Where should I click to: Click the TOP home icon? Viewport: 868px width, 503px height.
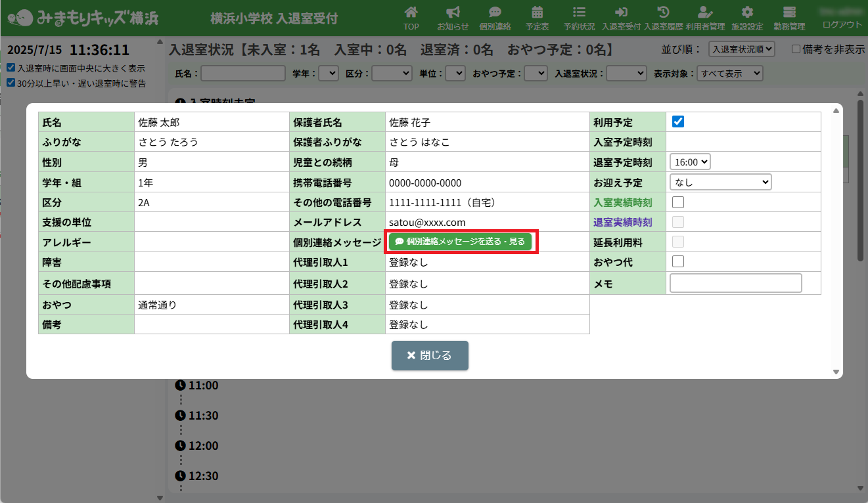pos(411,12)
